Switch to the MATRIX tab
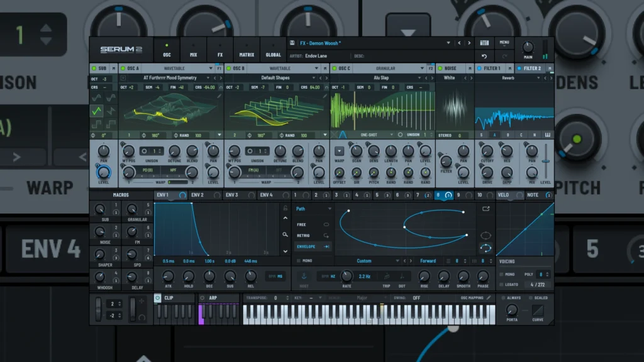644x362 pixels. 247,50
